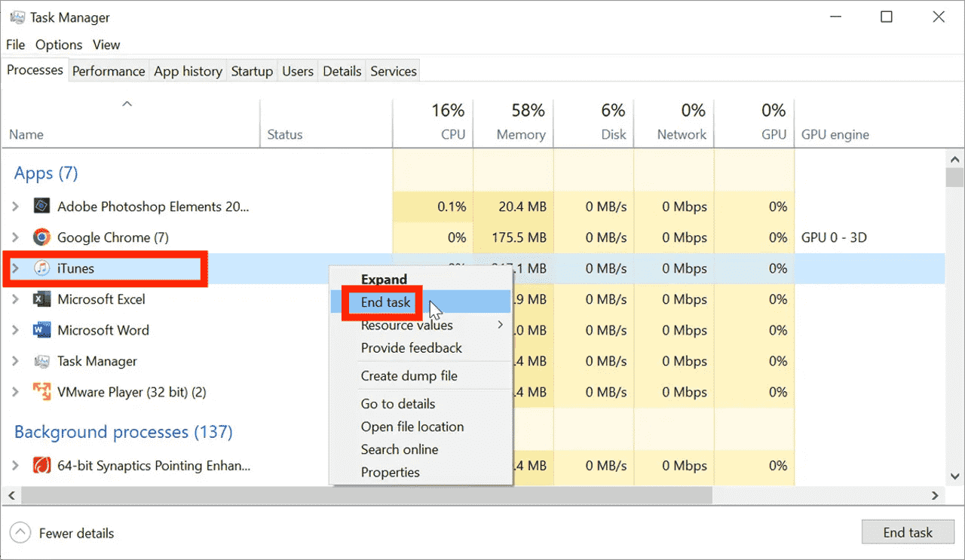Click the vertical scrollbar up arrow
Screen dimensions: 965x560
955,159
